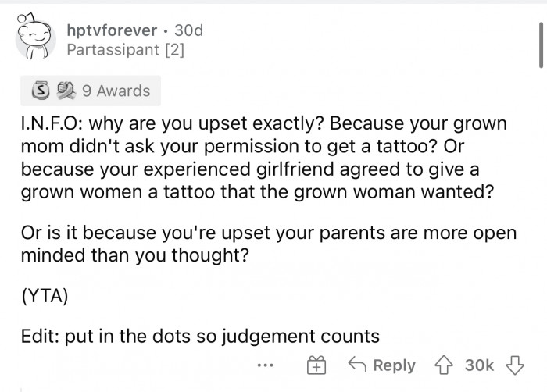547x392 pixels.
Task: Open the 9 Awards list
Action: click(x=116, y=91)
